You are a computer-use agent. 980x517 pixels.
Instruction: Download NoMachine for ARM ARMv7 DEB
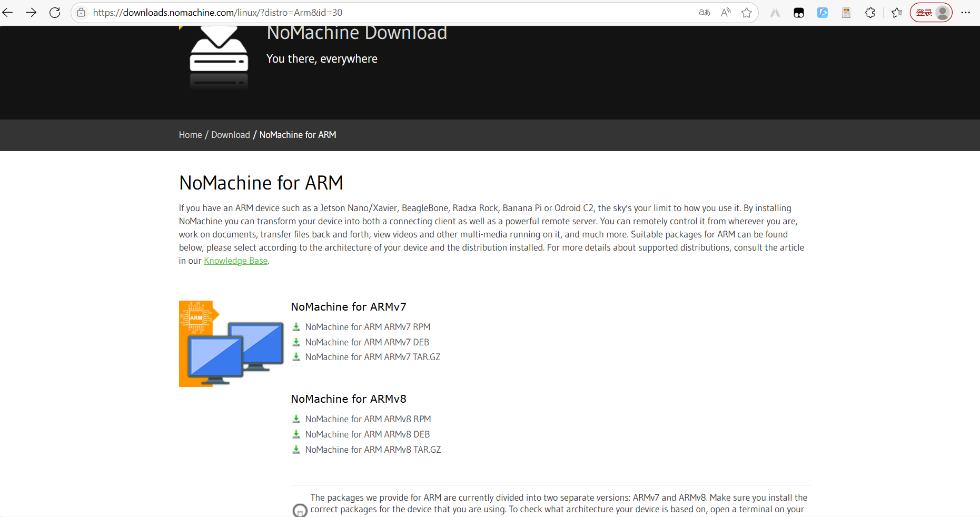(367, 342)
